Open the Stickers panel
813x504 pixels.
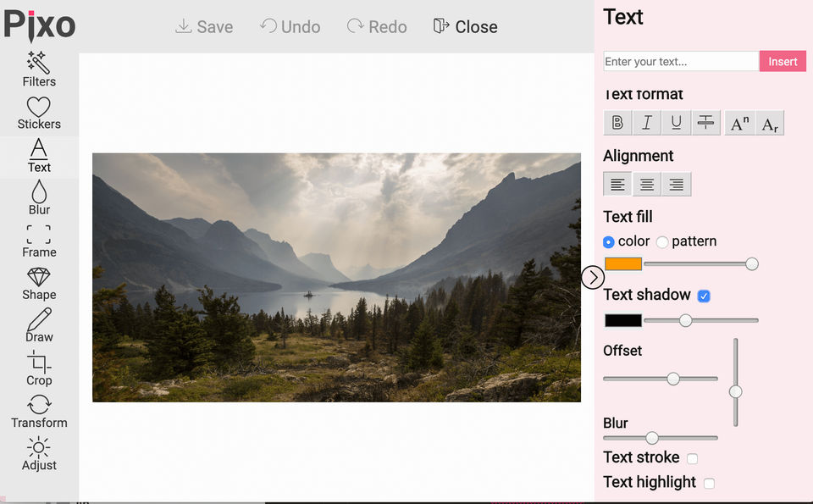point(39,113)
